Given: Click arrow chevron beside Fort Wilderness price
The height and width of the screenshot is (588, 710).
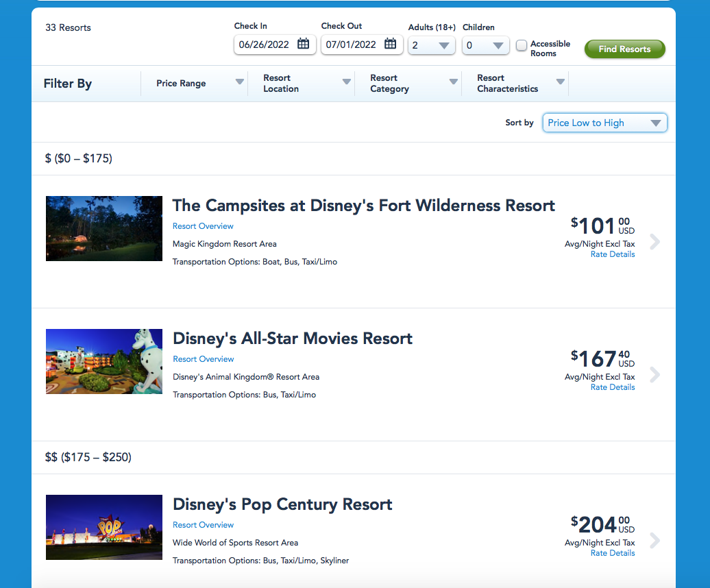Looking at the screenshot, I should point(654,242).
